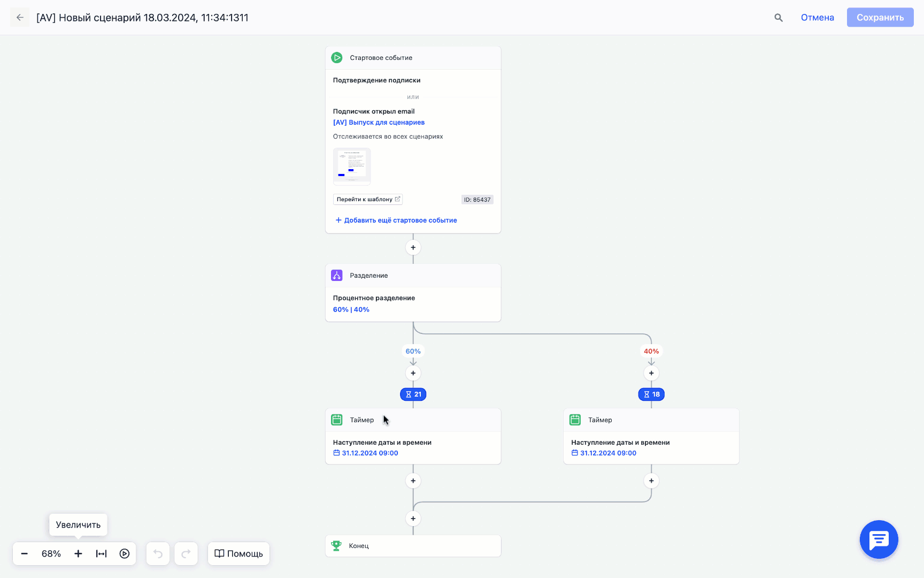The width and height of the screenshot is (924, 578).
Task: Click Перейти к шаблону button
Action: [x=368, y=200]
